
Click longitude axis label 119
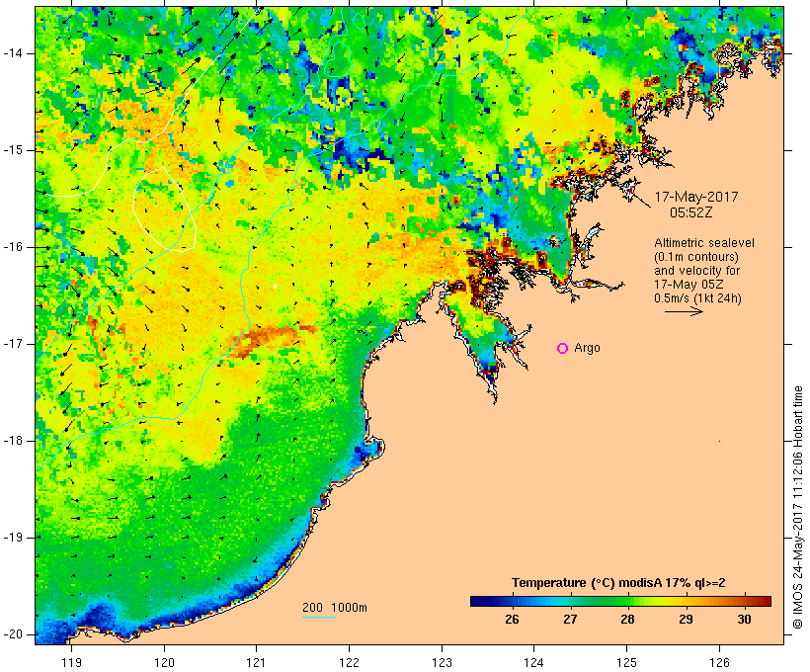coord(71,662)
